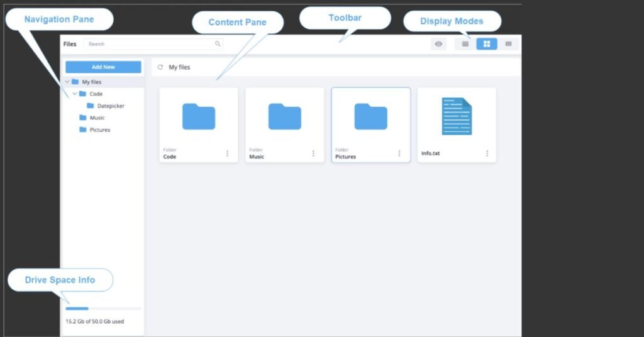The width and height of the screenshot is (644, 337).
Task: Collapse the My files tree node
Action: point(67,82)
